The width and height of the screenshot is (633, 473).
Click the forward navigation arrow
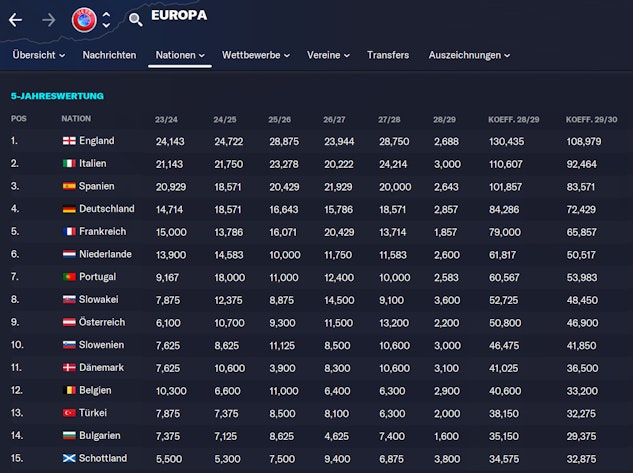tap(48, 19)
